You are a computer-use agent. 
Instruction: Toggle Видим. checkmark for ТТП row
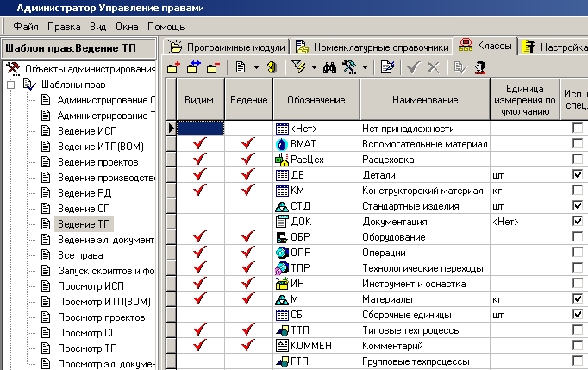[x=200, y=330]
